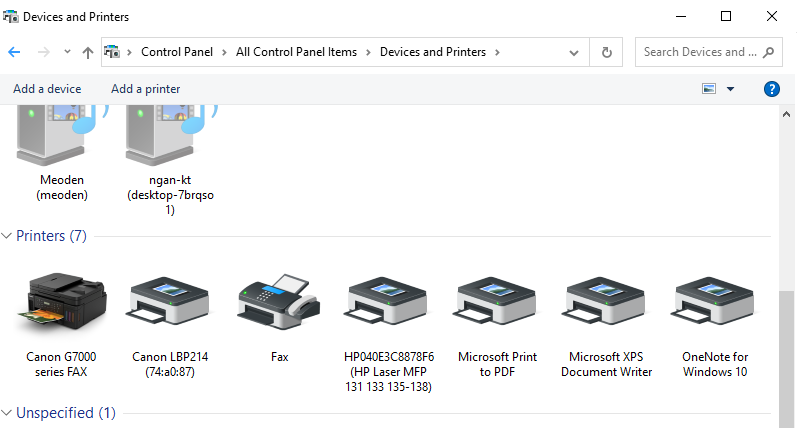Click the Help question mark icon
797x428 pixels.
[x=772, y=89]
